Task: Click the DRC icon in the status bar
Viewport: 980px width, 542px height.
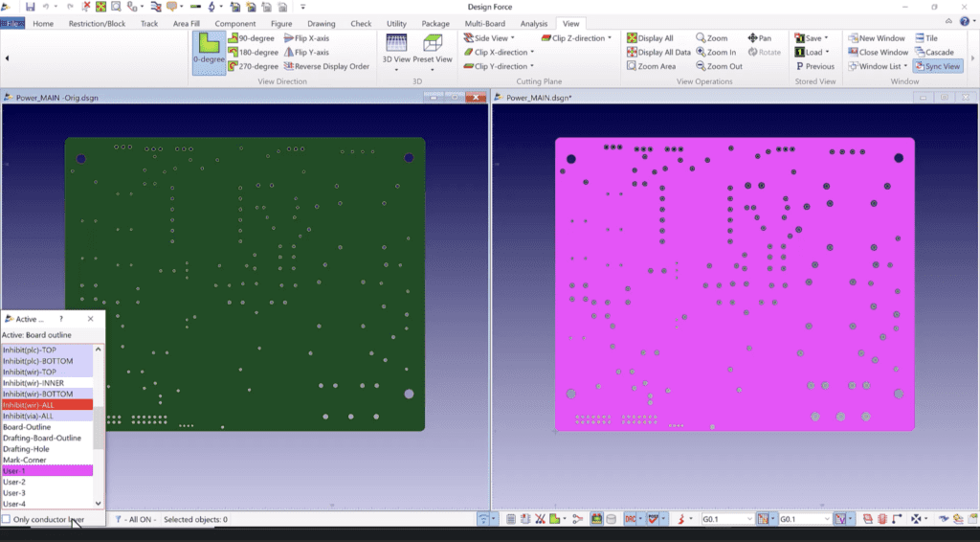Action: click(630, 519)
